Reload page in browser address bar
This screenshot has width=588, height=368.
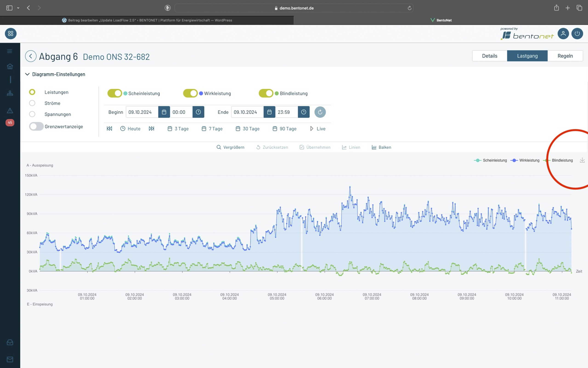409,8
